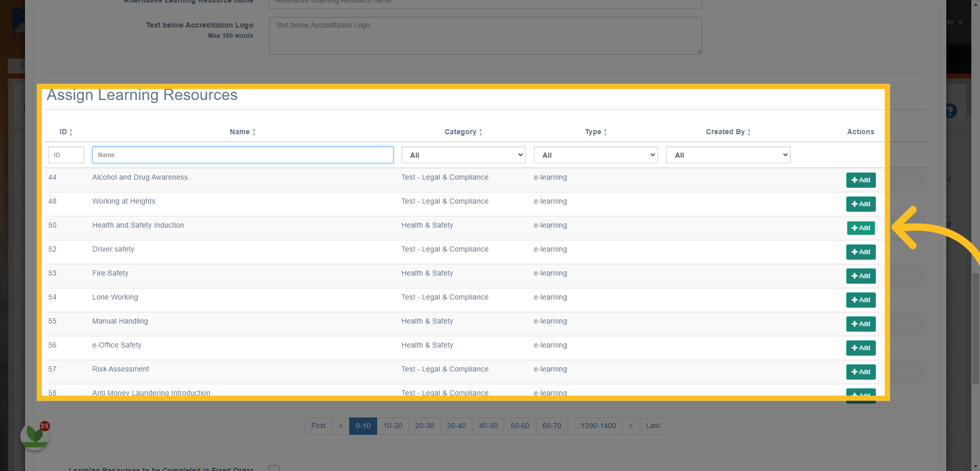Sort resources by Category column
Screen dimensions: 980x471
(463, 132)
